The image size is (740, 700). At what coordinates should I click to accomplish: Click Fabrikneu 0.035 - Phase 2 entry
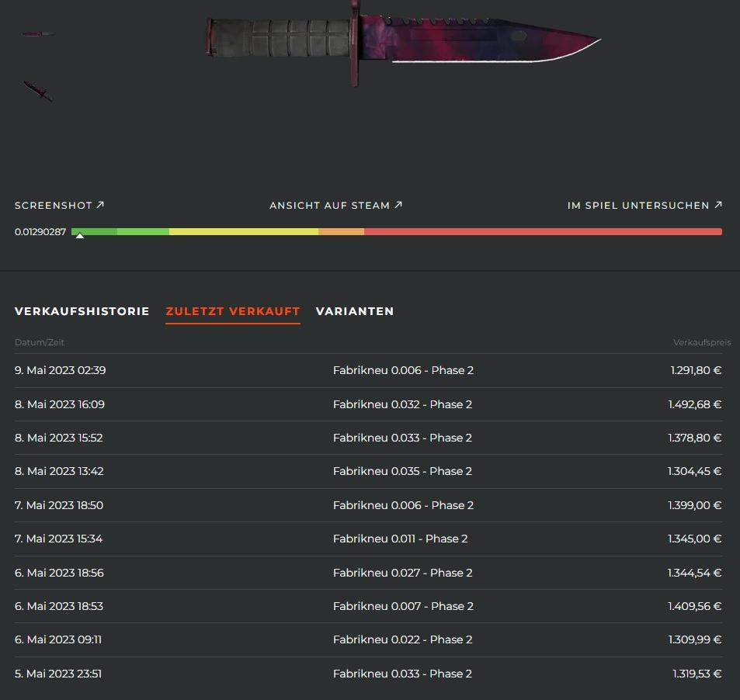pyautogui.click(x=402, y=471)
